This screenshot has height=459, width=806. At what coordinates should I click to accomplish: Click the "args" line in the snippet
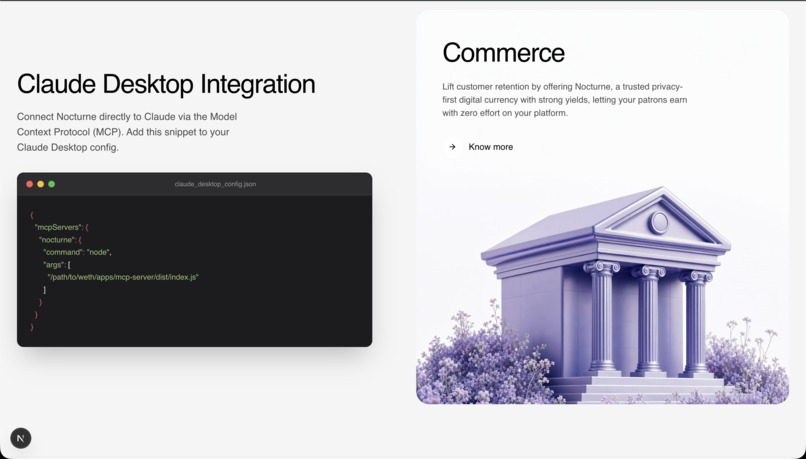[x=57, y=265]
